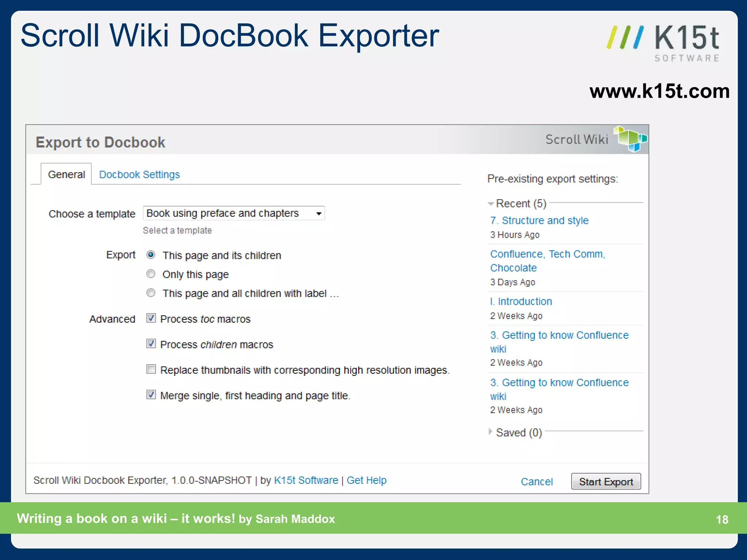Open 'Confluence, Tech Comm, Chocolate' export setting
Viewport: 747px width, 560px height.
click(547, 261)
